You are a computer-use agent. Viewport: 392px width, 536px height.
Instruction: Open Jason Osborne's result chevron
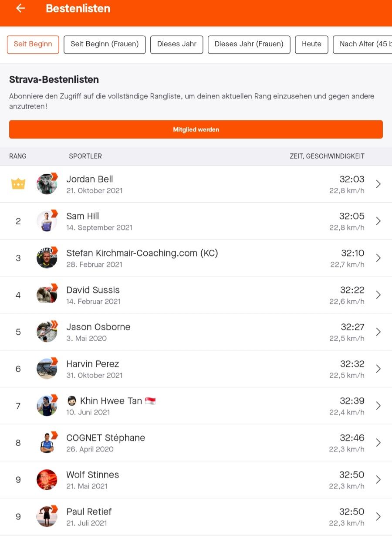(378, 332)
